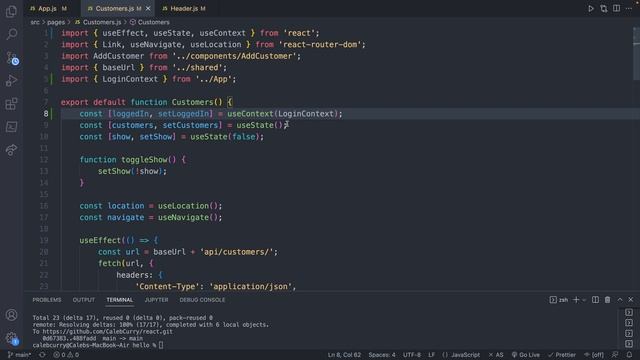The width and height of the screenshot is (640, 360).
Task: Synchronize changes via status bar sync icon
Action: coord(42,355)
